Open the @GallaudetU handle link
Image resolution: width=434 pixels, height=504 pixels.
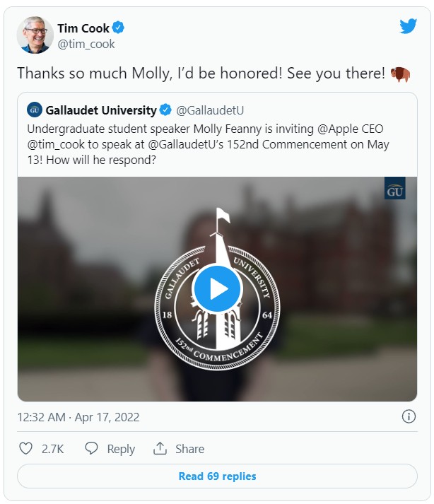209,110
